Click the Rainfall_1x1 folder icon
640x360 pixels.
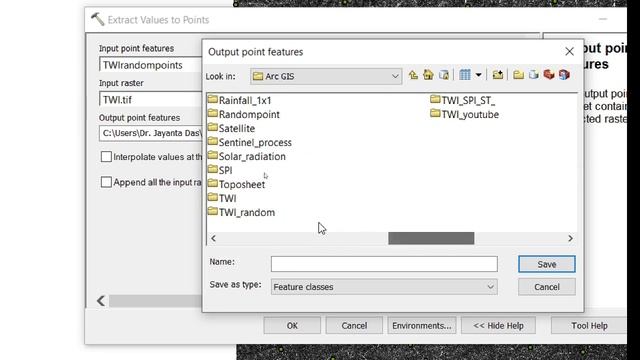pyautogui.click(x=213, y=100)
